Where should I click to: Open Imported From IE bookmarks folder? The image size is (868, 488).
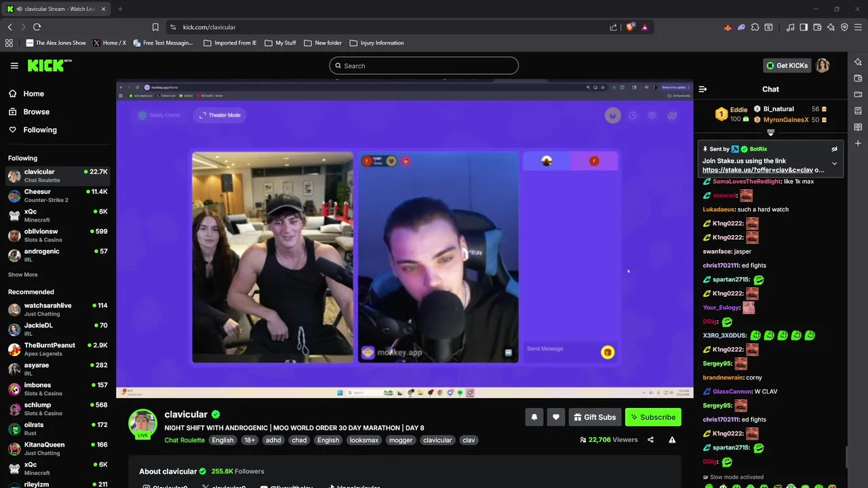point(230,43)
